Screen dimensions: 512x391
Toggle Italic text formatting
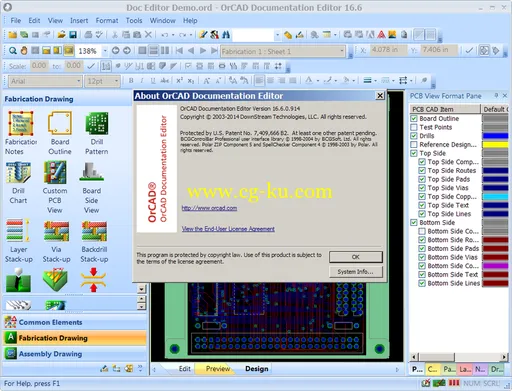pos(142,81)
